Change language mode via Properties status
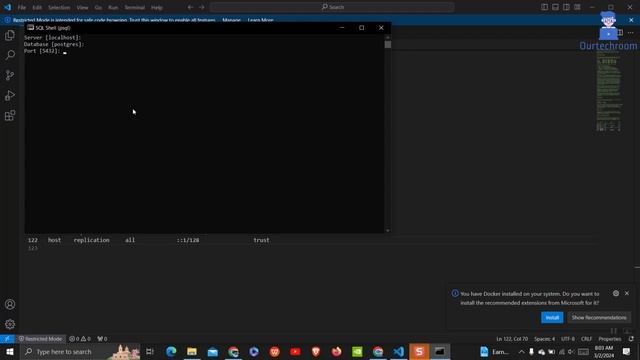Image resolution: width=640 pixels, height=360 pixels. 610,339
